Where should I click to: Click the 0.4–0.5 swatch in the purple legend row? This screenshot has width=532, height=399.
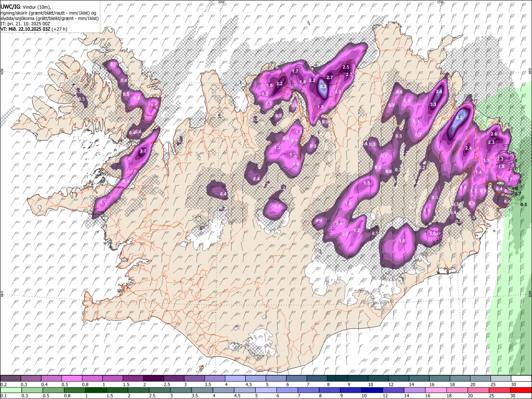click(52, 378)
